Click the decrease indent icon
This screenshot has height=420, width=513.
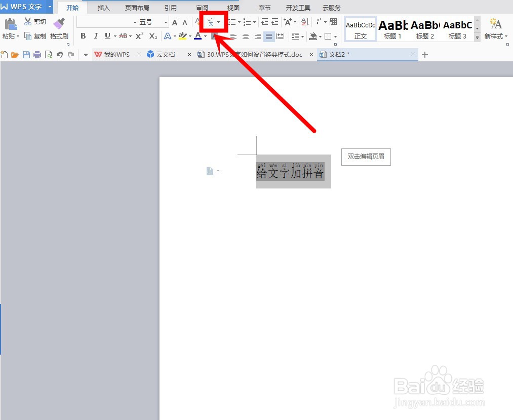click(265, 22)
